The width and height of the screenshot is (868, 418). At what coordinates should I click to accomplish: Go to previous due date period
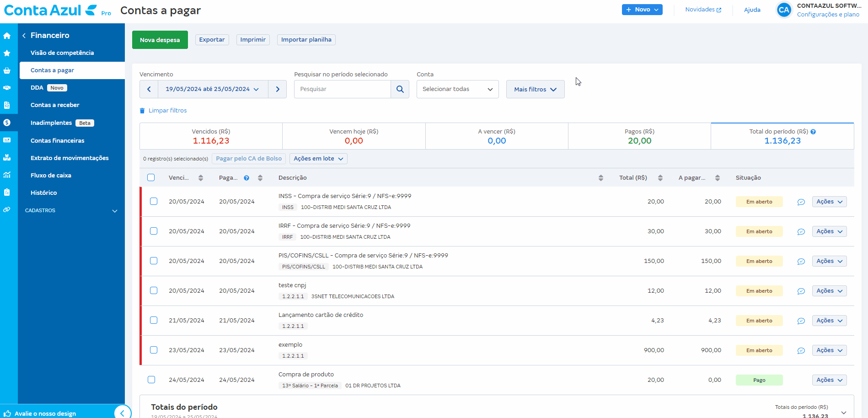click(149, 89)
